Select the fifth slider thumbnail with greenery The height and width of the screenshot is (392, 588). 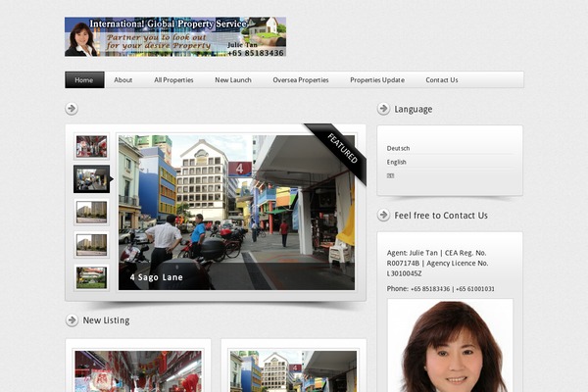(91, 278)
